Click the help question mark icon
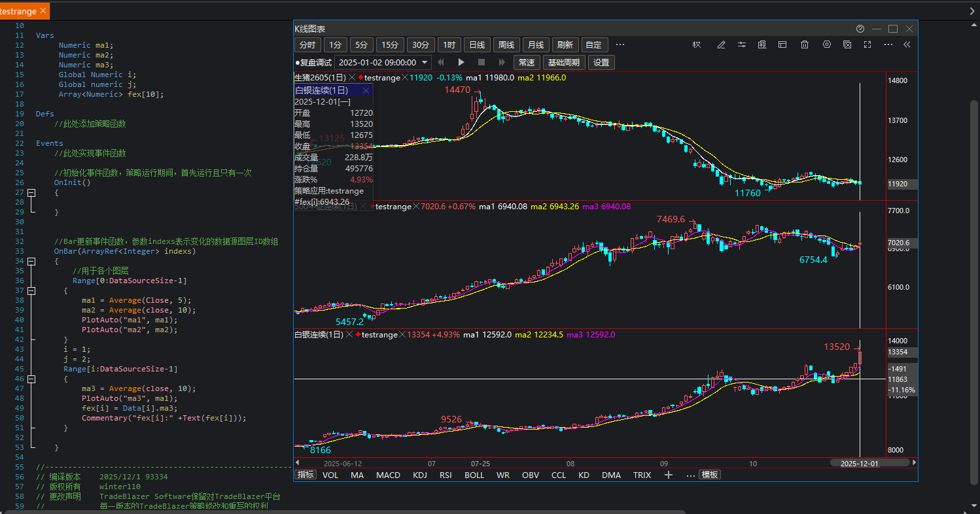980x514 pixels. pyautogui.click(x=860, y=29)
